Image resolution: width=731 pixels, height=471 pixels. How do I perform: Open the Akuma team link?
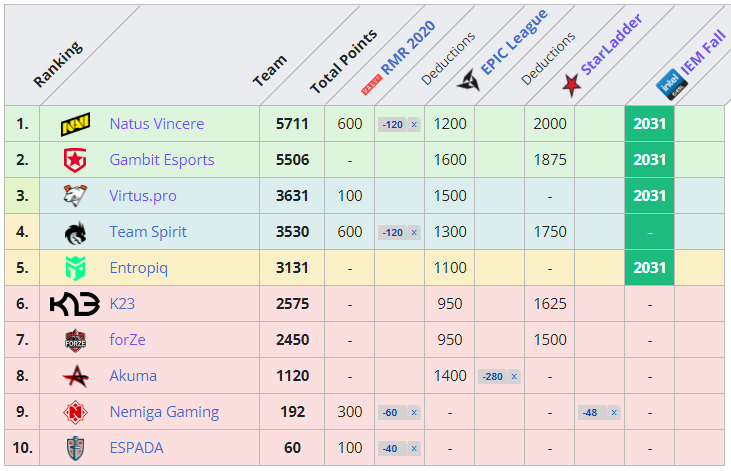[133, 376]
